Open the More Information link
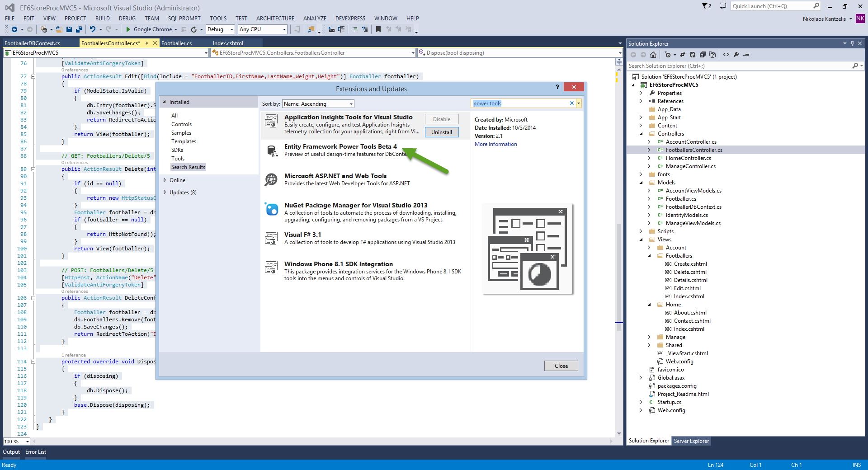 pyautogui.click(x=496, y=144)
